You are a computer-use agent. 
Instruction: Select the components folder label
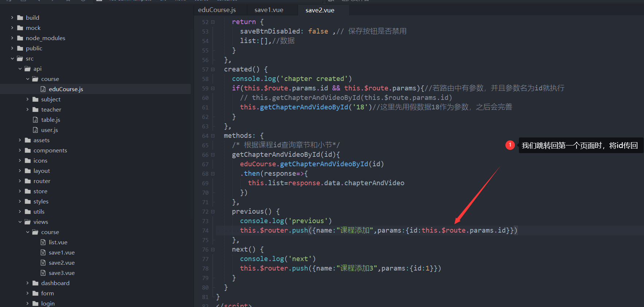[x=50, y=150]
